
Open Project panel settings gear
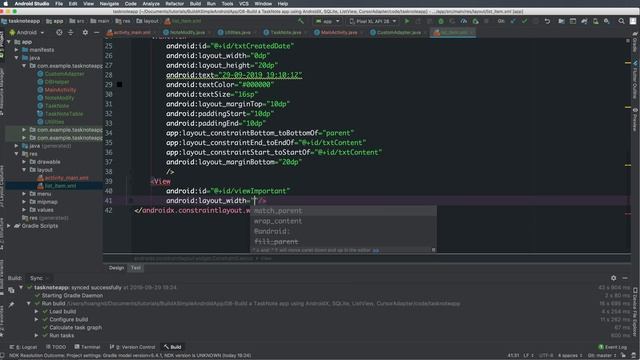pyautogui.click(x=85, y=32)
